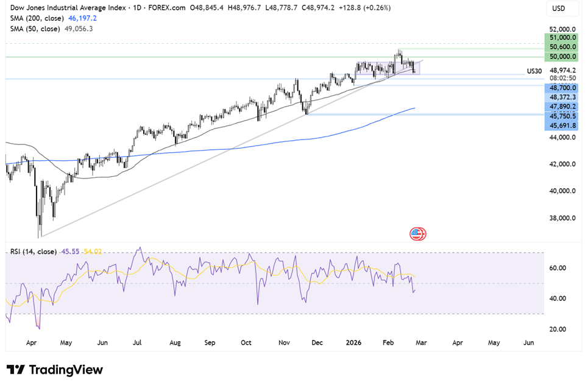Click the 52,000.0 price axis label

pyautogui.click(x=562, y=29)
